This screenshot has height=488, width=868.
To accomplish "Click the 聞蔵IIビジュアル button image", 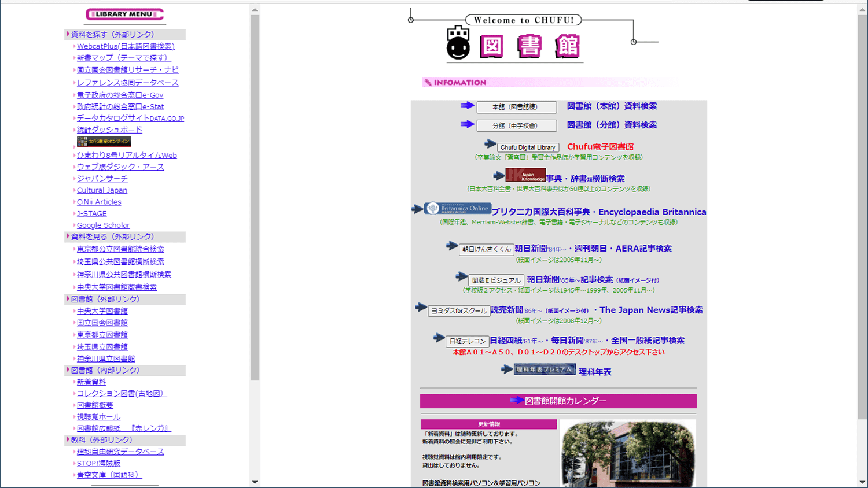I will tap(496, 280).
